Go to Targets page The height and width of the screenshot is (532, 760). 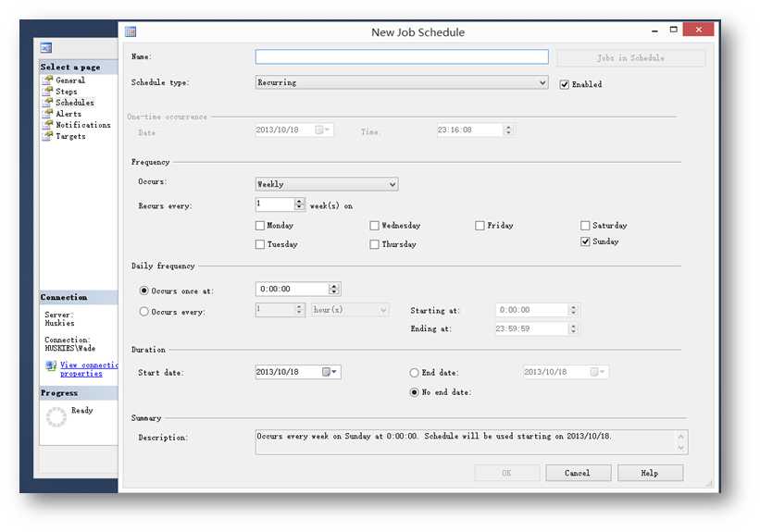(70, 136)
